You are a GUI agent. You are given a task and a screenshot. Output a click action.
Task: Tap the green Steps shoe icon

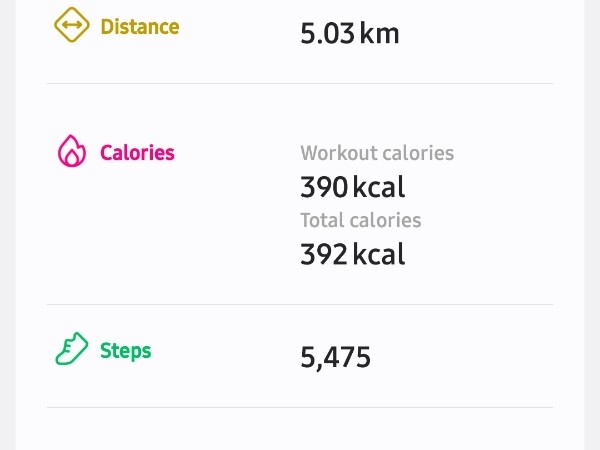(x=72, y=350)
